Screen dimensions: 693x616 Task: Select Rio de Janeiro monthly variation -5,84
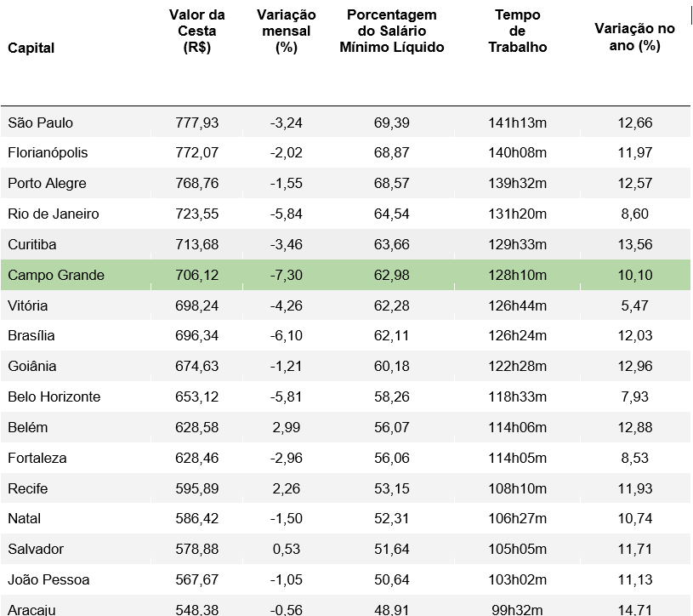point(286,214)
